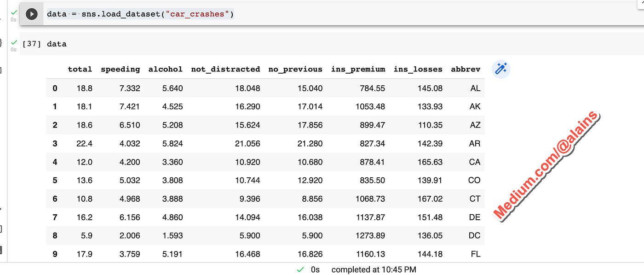Select state abbreviation AK
This screenshot has height=275, width=644.
475,106
